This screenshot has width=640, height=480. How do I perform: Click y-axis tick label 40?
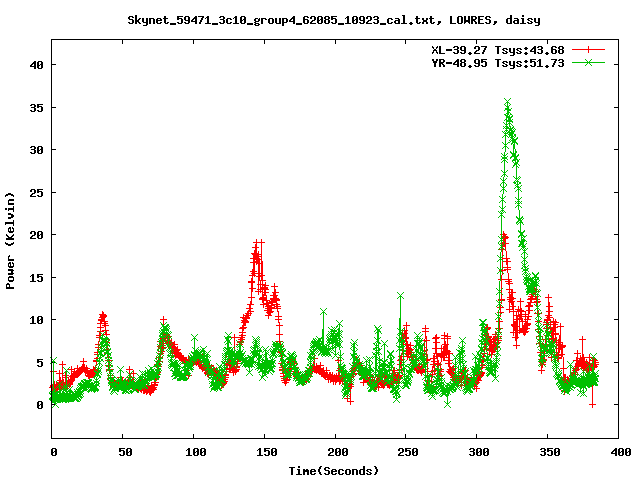[x=36, y=65]
